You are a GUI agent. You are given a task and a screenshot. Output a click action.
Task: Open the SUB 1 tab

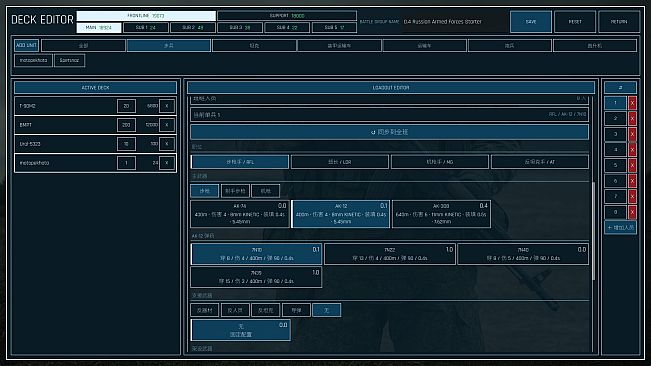[x=146, y=28]
